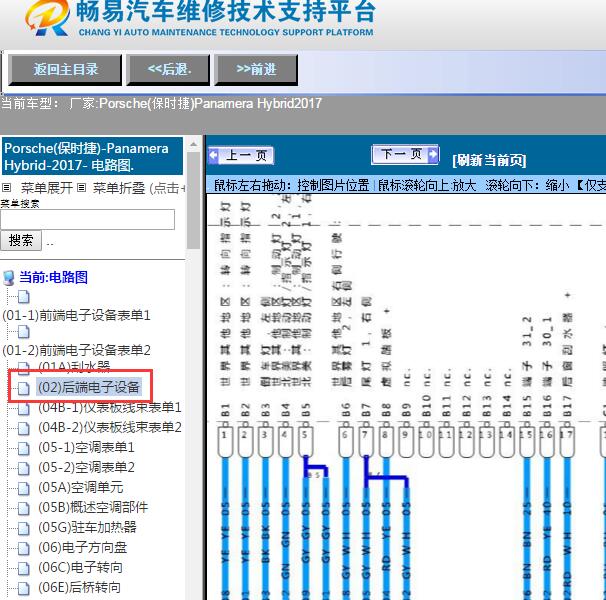
Task: Click the 搜索 button
Action: (21, 240)
